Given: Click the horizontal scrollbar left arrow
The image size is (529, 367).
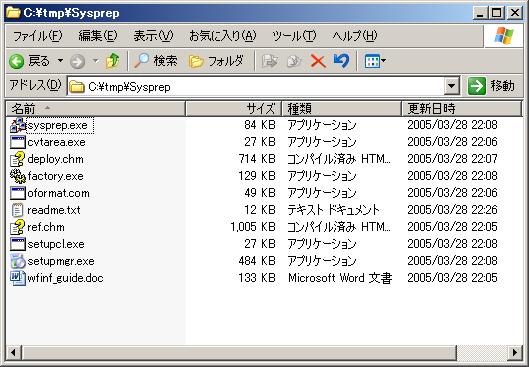Looking at the screenshot, I should tap(13, 353).
